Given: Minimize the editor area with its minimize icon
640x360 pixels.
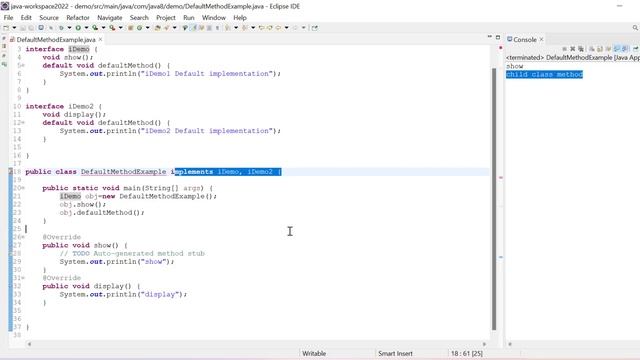Looking at the screenshot, I should click(489, 37).
